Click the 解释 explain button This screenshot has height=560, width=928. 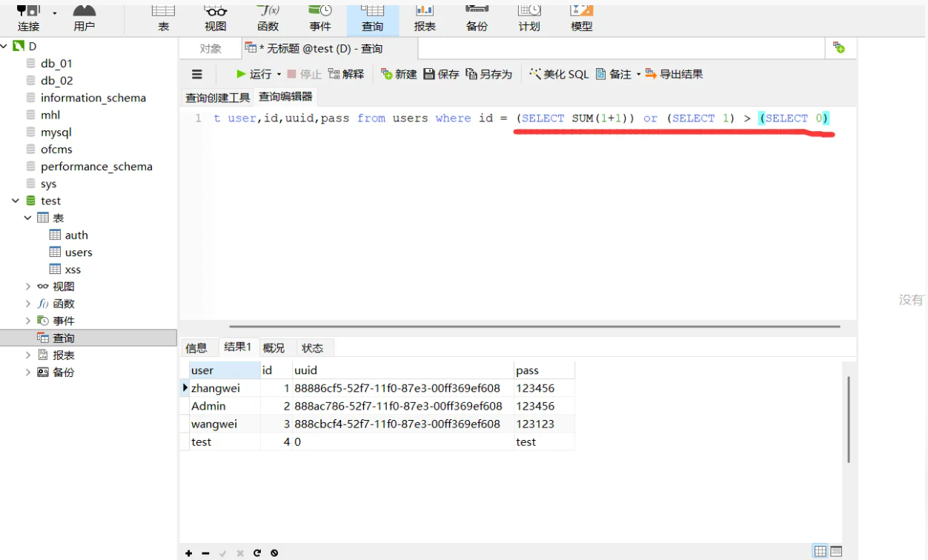[346, 74]
